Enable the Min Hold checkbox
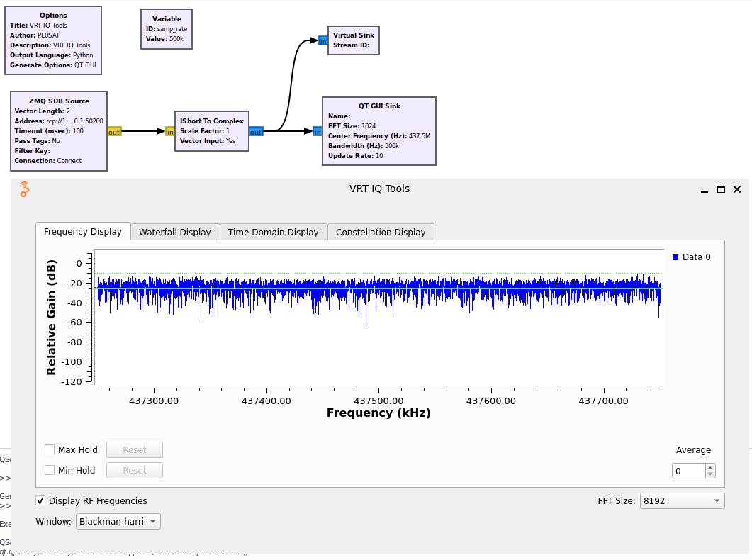Viewport: 752px width, 560px height. coord(50,471)
